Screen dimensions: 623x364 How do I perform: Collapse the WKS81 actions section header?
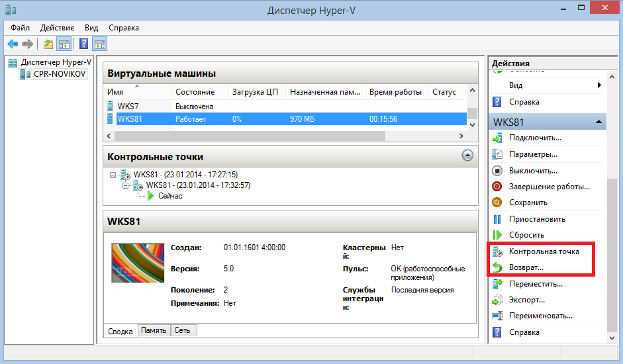(x=598, y=122)
